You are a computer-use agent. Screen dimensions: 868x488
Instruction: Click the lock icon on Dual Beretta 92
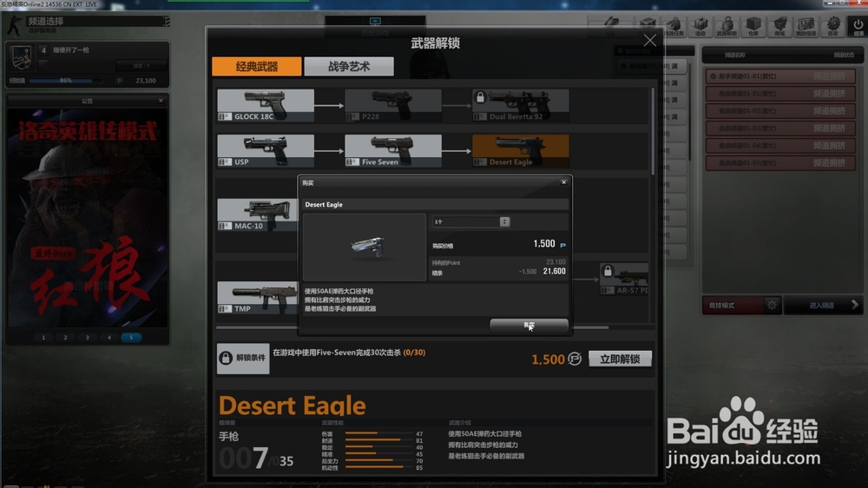[x=481, y=97]
